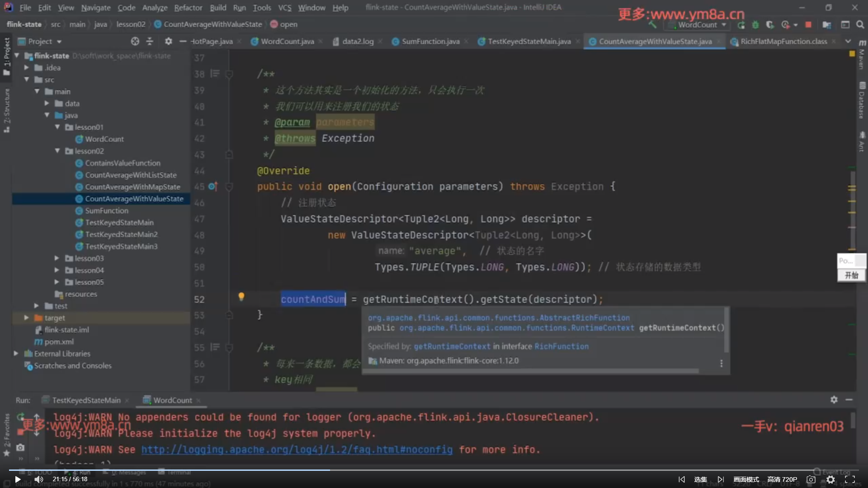
Task: Open the log4j FAQ hyperlink
Action: click(x=297, y=450)
